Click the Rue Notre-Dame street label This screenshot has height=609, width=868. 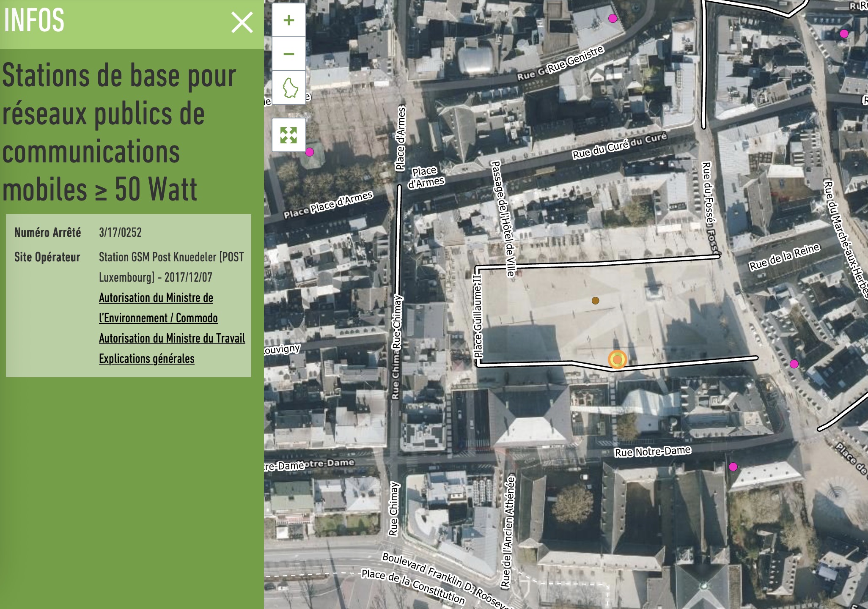pyautogui.click(x=652, y=452)
